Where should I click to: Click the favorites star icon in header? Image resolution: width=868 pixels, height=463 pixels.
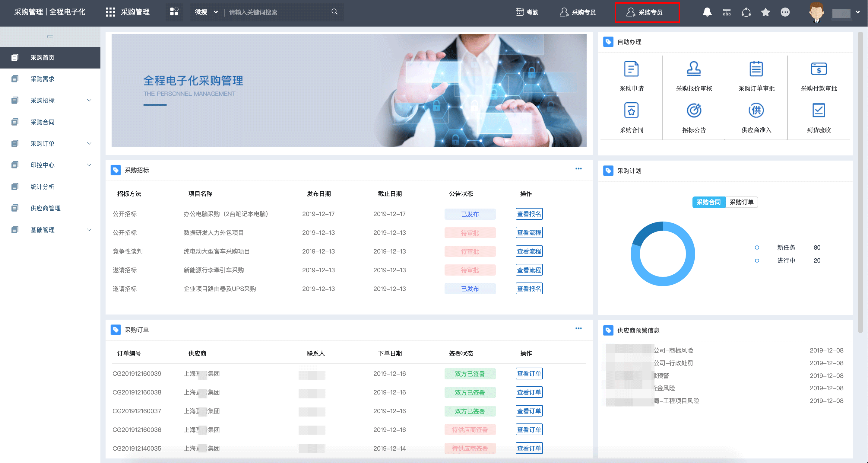(x=765, y=12)
